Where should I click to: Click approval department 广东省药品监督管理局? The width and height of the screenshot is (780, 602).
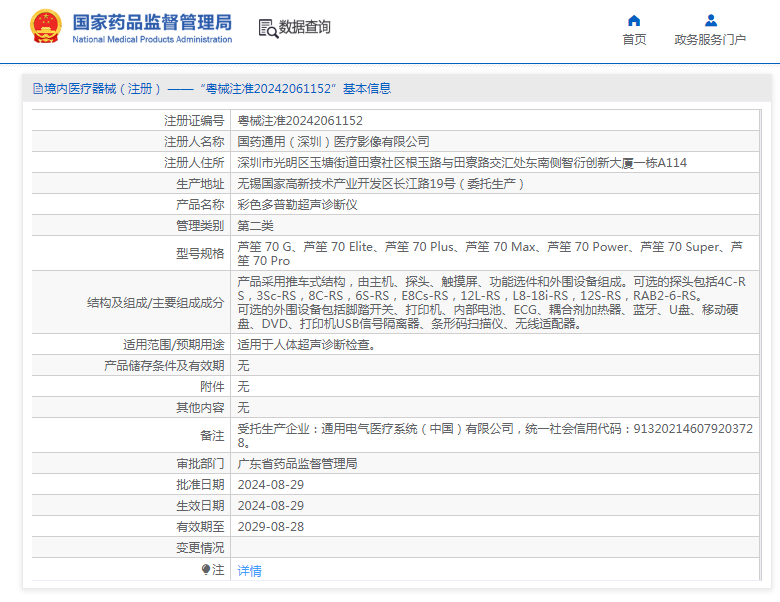point(297,464)
